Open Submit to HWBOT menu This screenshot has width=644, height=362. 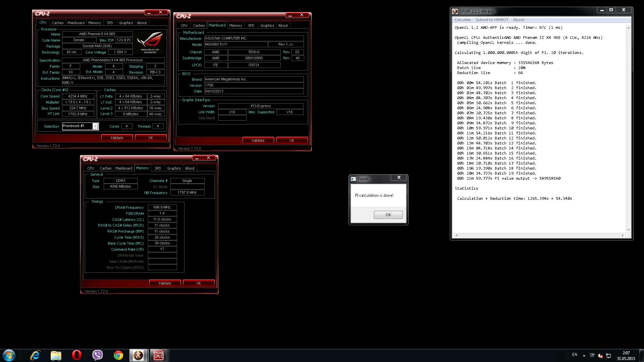(x=492, y=20)
